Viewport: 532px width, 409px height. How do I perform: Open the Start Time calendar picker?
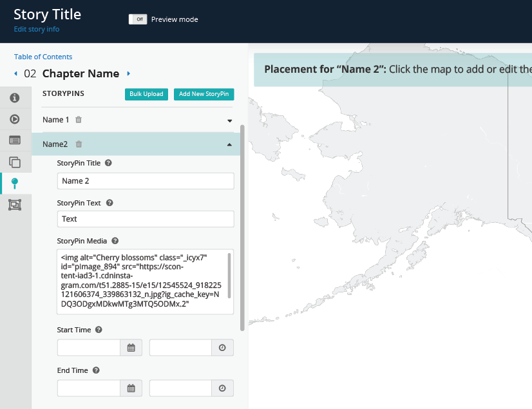point(131,348)
